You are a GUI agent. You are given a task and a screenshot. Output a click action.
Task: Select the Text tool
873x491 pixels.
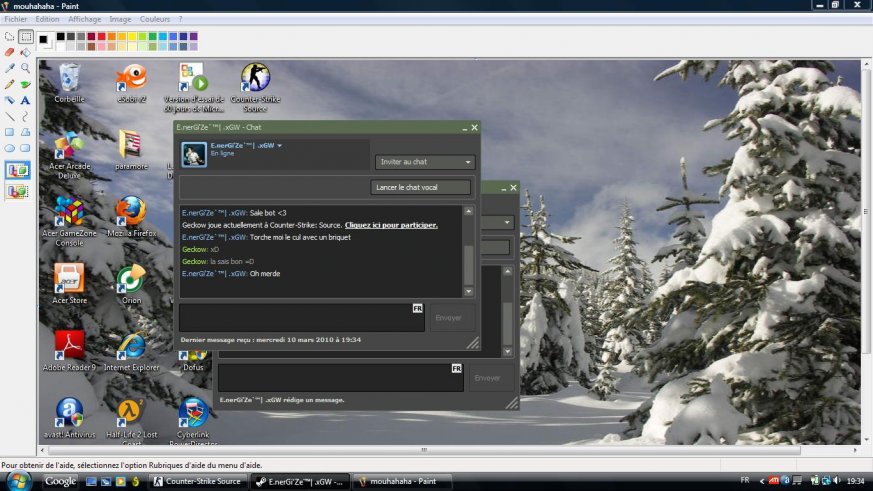(25, 100)
